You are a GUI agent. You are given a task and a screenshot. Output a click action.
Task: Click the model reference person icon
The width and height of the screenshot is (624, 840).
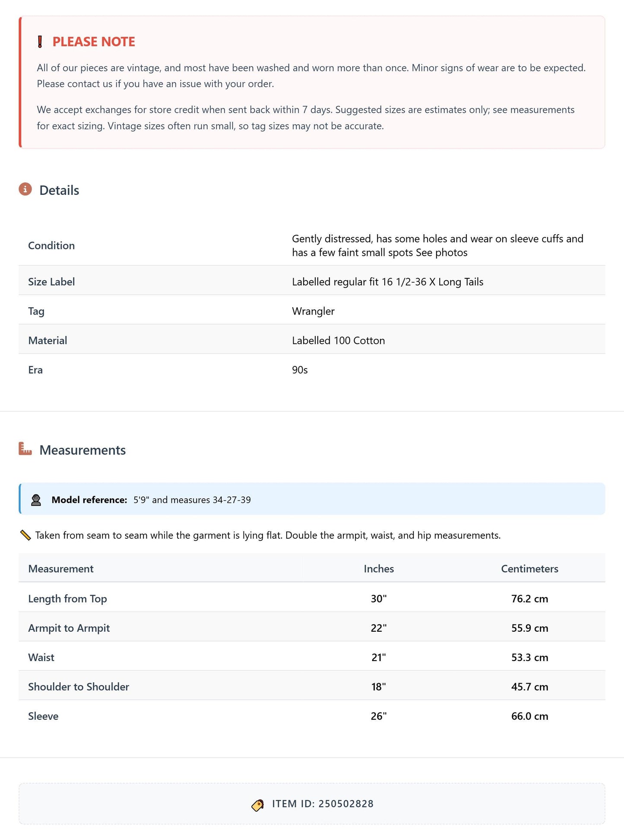click(36, 500)
